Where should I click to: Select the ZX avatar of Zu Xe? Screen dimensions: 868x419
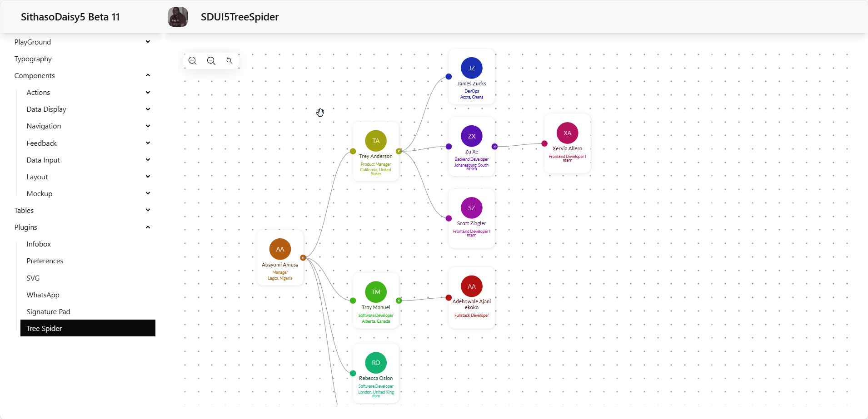pos(472,136)
